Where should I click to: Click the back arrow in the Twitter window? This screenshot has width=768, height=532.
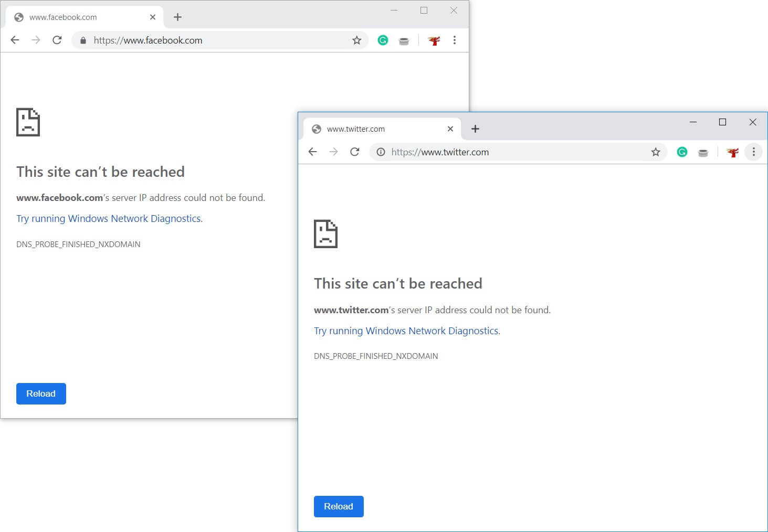point(313,152)
